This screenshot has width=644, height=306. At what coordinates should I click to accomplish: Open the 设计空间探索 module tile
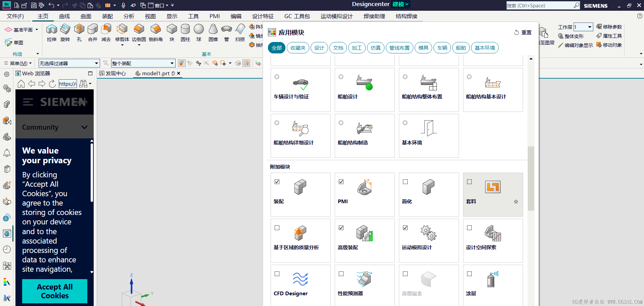pyautogui.click(x=493, y=241)
